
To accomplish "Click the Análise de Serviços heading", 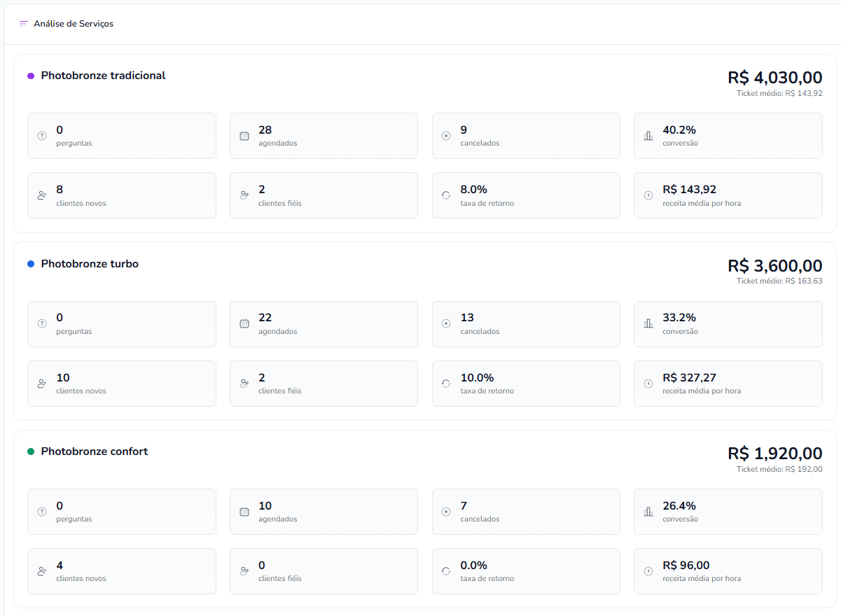I will (x=74, y=24).
